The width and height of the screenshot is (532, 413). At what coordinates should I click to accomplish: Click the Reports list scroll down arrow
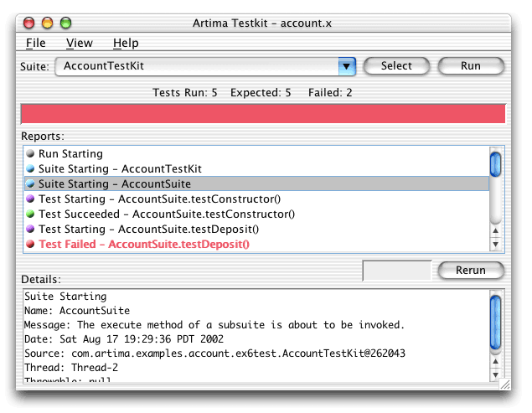(496, 245)
